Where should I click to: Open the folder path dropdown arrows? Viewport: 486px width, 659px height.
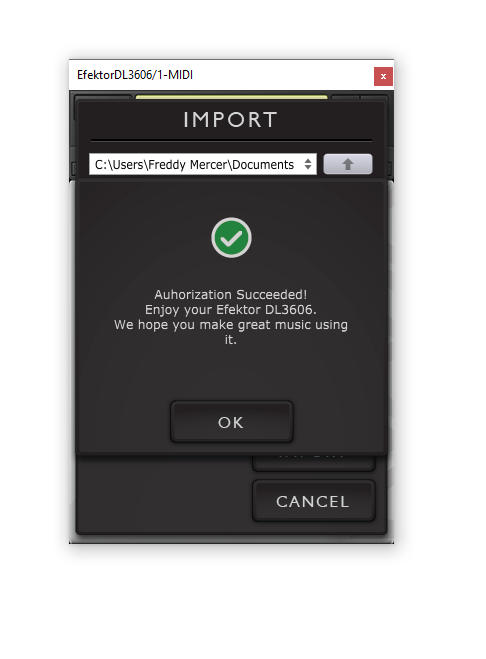(x=308, y=164)
